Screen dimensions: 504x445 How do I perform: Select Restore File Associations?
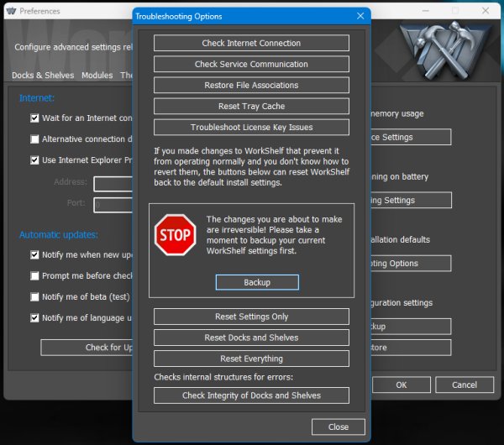[251, 85]
